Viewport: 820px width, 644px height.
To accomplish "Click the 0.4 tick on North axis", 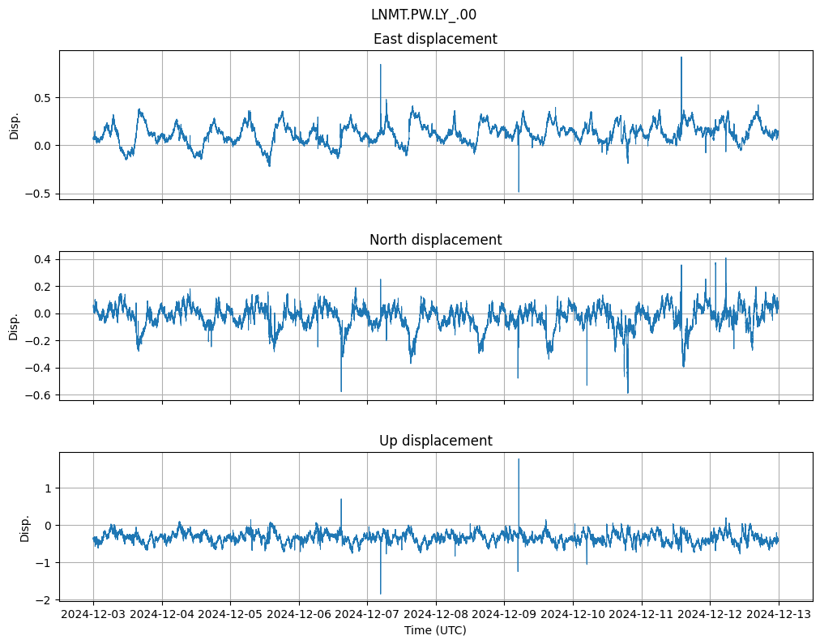I will click(x=42, y=259).
